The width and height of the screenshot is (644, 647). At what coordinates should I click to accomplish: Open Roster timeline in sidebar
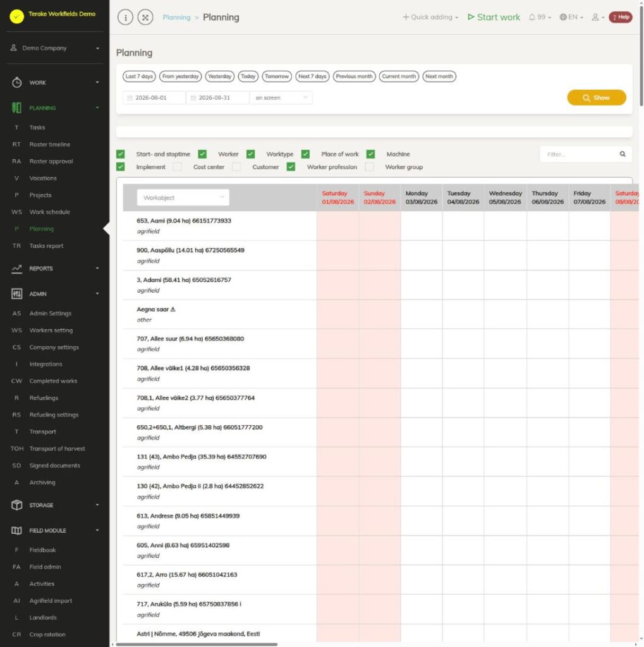click(x=49, y=145)
